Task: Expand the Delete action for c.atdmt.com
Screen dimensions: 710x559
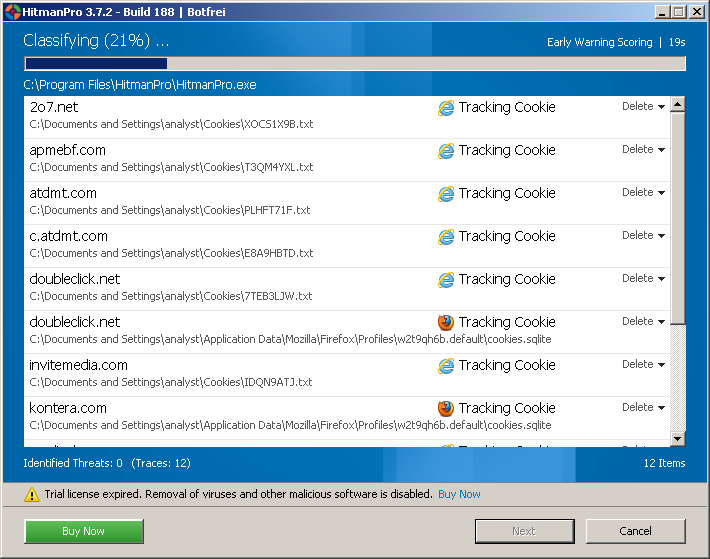Action: pyautogui.click(x=643, y=235)
